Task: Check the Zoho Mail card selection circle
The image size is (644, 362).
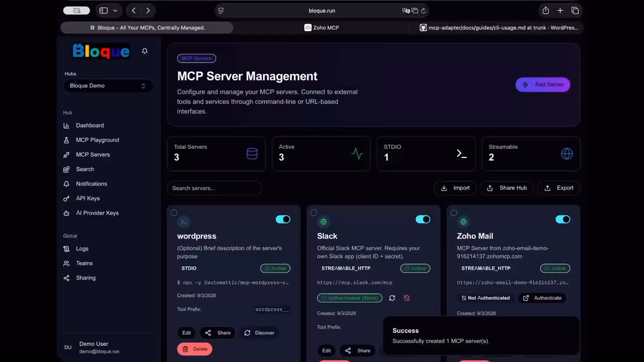Action: pyautogui.click(x=454, y=213)
